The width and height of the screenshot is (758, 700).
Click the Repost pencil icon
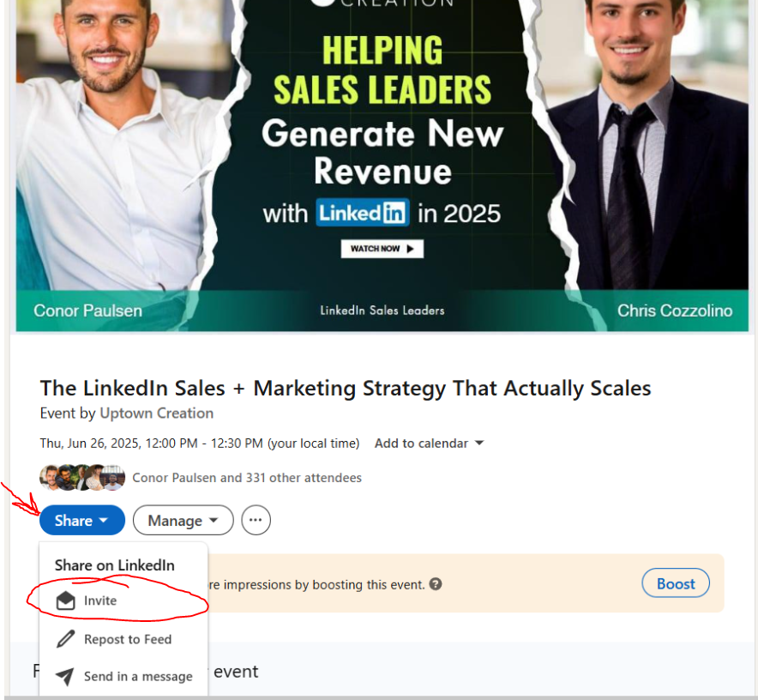pyautogui.click(x=65, y=639)
